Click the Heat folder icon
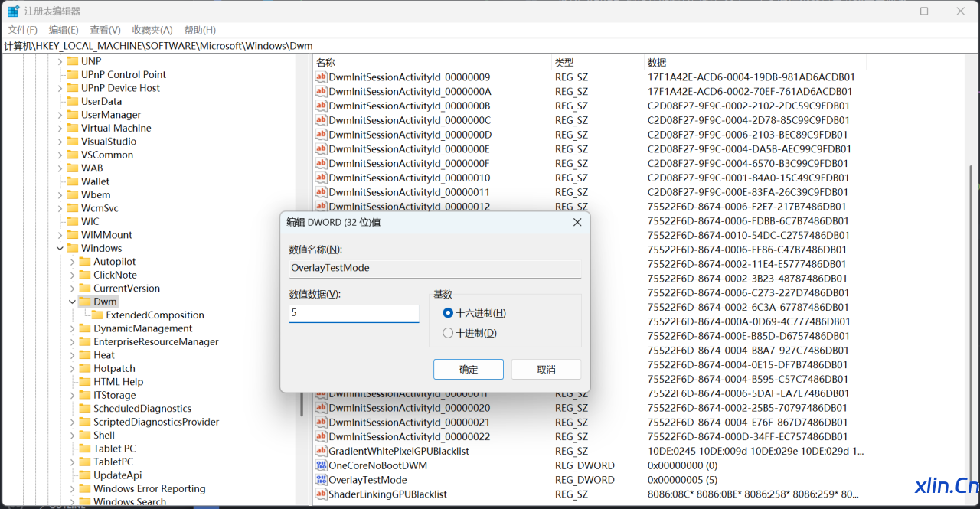This screenshot has width=980, height=509. (x=85, y=355)
